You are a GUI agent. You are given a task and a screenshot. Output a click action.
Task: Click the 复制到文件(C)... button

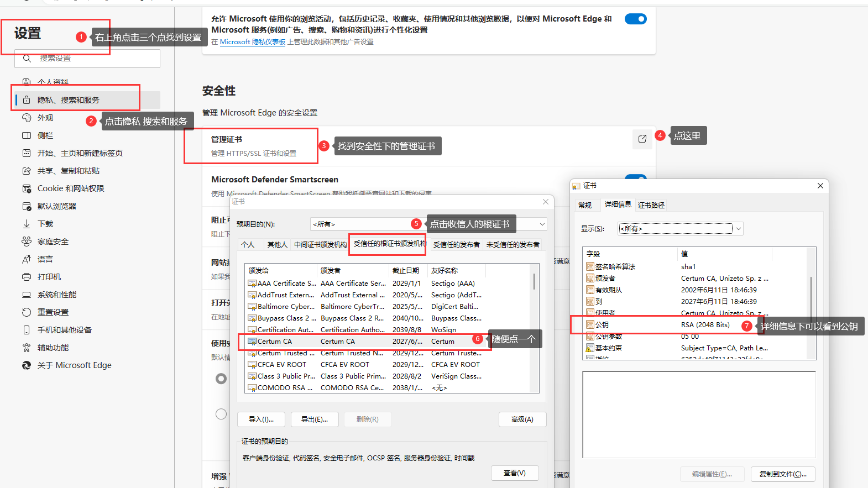pyautogui.click(x=783, y=474)
